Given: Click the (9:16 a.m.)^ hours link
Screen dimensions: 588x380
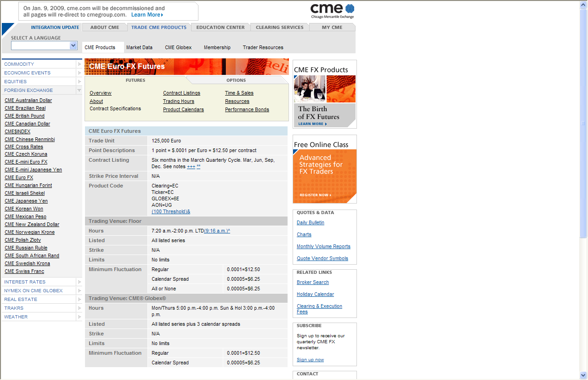Looking at the screenshot, I should pos(217,231).
